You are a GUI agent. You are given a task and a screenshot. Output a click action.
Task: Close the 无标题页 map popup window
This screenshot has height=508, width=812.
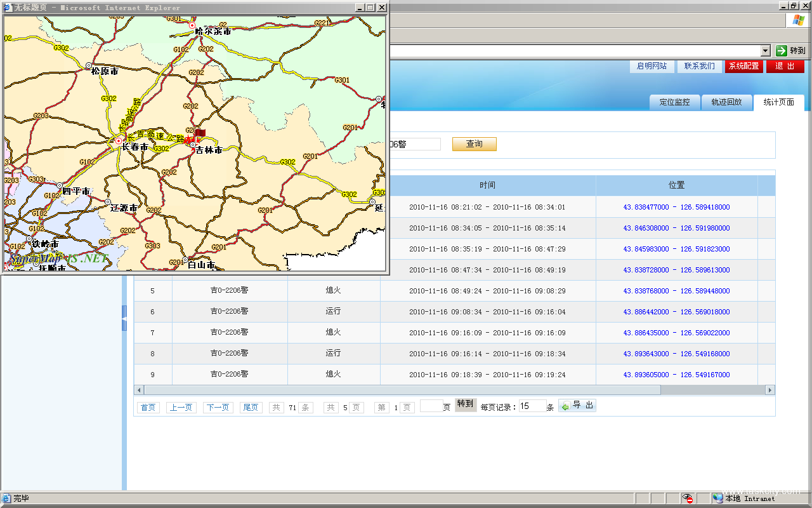[x=382, y=8]
